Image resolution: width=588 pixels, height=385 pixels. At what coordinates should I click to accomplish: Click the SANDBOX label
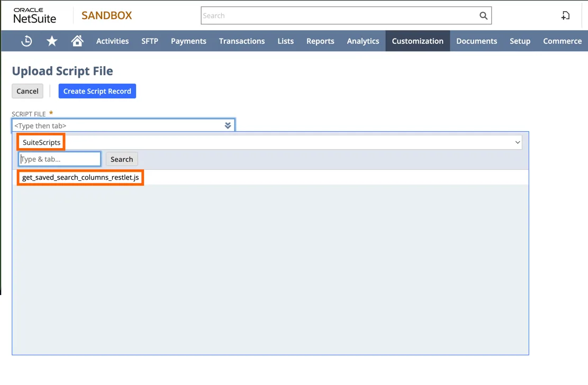107,15
